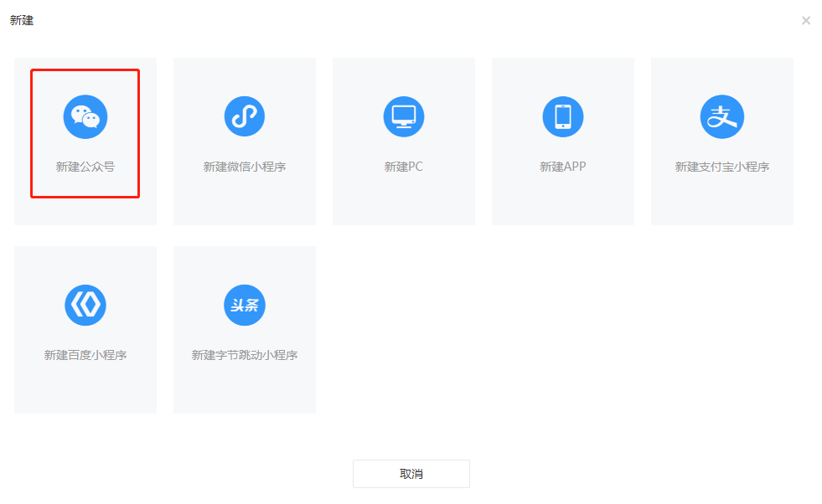The image size is (822, 504).
Task: Click the 新建微信小程序 label
Action: tap(245, 167)
